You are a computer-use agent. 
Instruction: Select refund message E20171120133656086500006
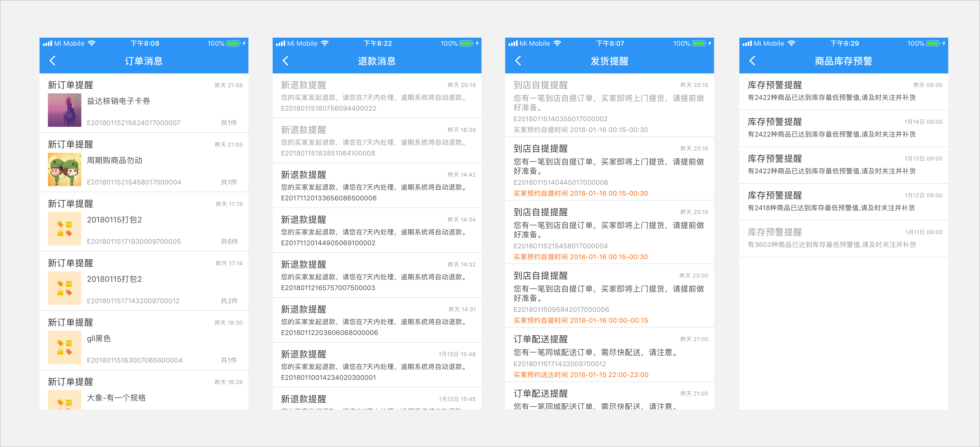pos(377,185)
